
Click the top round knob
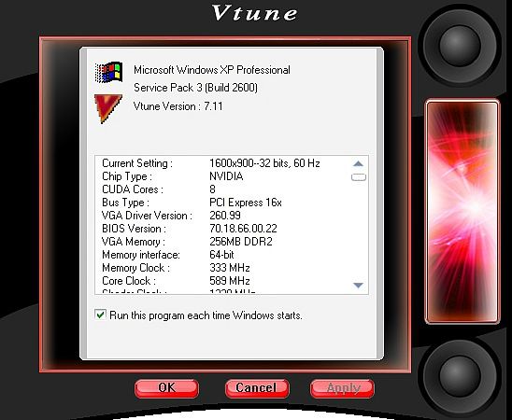point(460,46)
